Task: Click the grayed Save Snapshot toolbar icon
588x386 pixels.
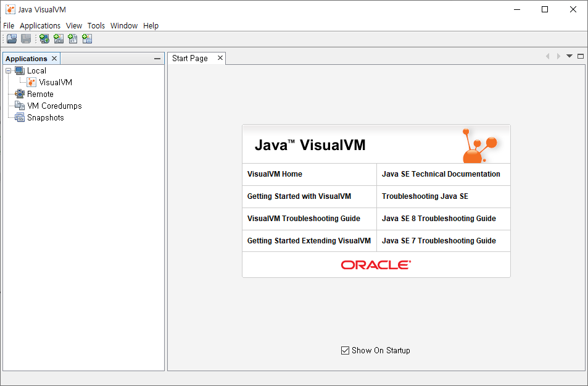Action: tap(26, 39)
